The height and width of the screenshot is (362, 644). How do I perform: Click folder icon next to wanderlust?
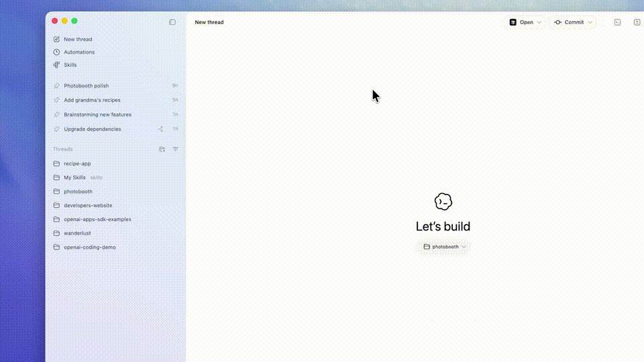tap(56, 233)
